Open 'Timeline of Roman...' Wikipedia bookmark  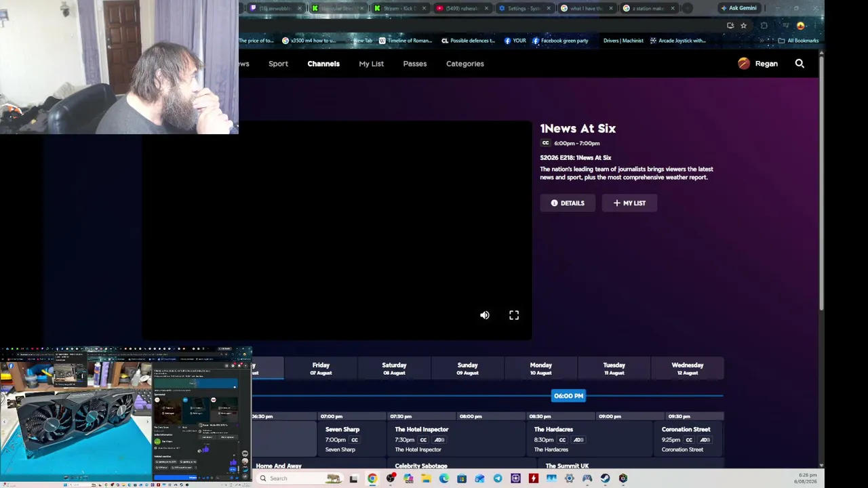(405, 41)
